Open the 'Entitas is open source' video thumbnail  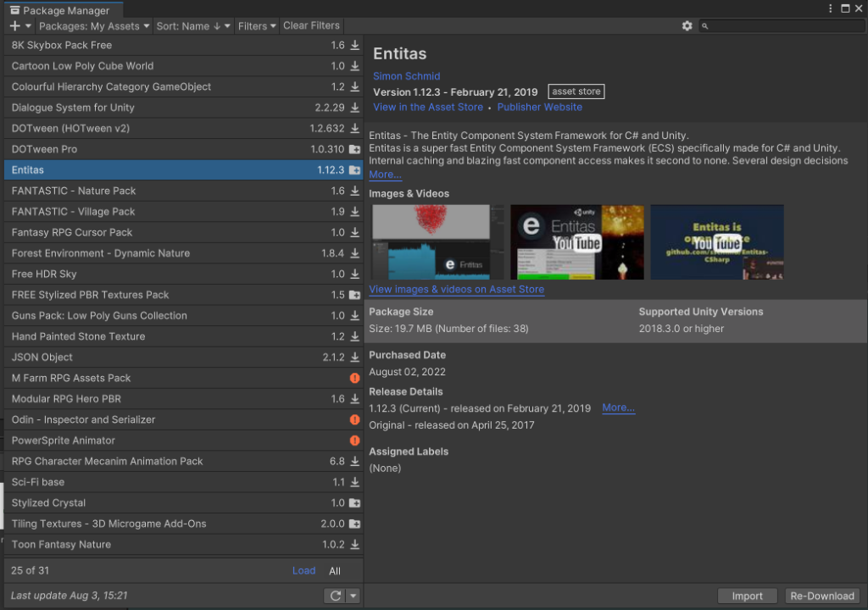click(x=717, y=242)
